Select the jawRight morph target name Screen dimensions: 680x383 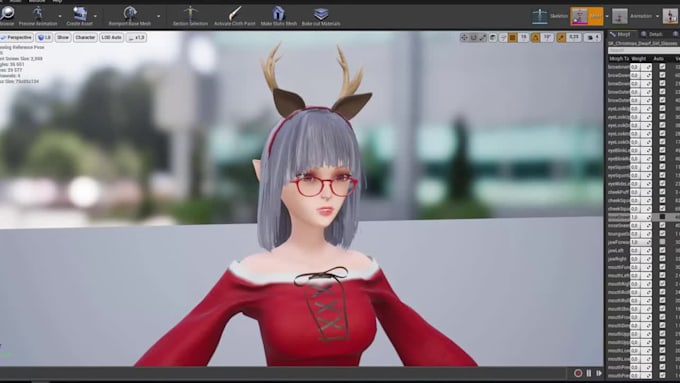click(617, 259)
